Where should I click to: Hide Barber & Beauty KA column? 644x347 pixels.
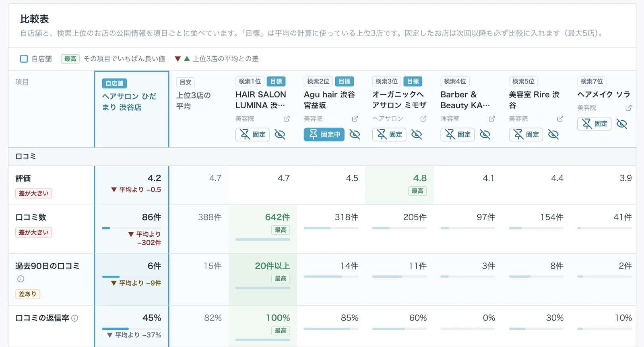[485, 134]
